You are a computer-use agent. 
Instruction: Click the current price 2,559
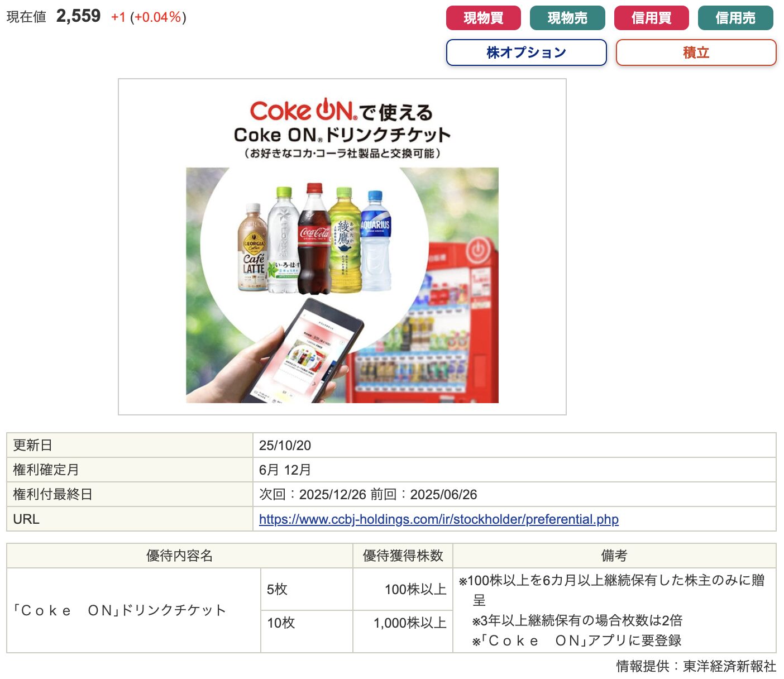(x=78, y=16)
